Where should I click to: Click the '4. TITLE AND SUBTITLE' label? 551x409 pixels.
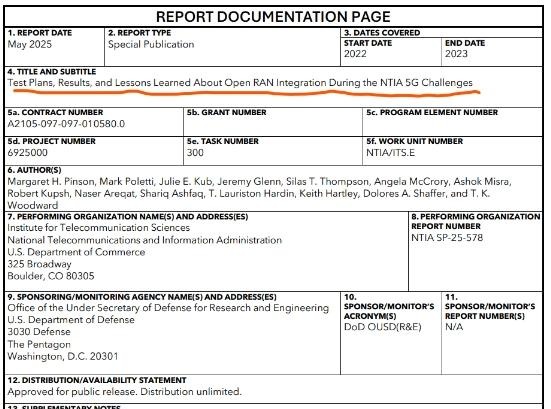(52, 72)
